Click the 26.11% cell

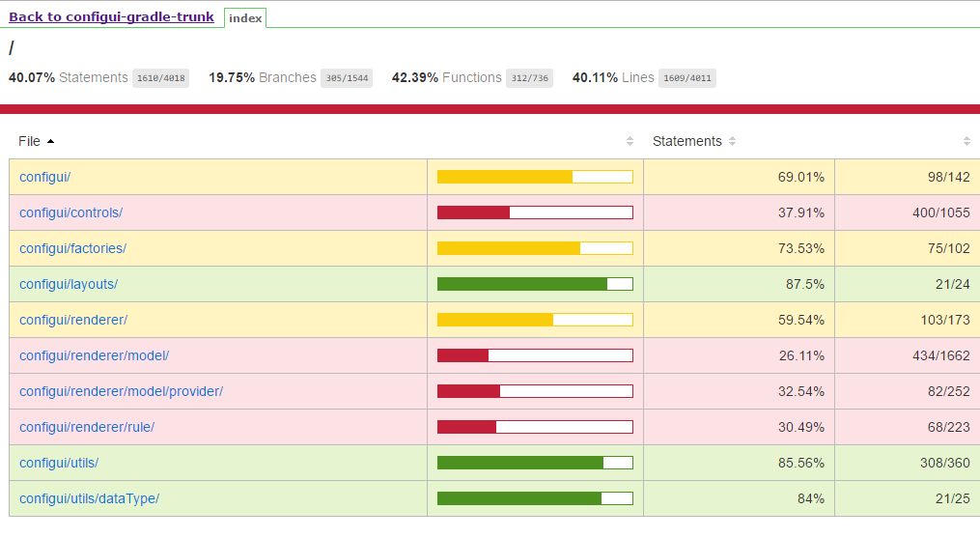pos(739,355)
